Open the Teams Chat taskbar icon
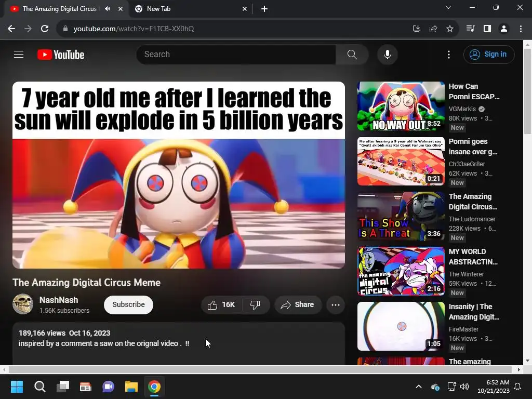The image size is (532, 399). pos(108,387)
